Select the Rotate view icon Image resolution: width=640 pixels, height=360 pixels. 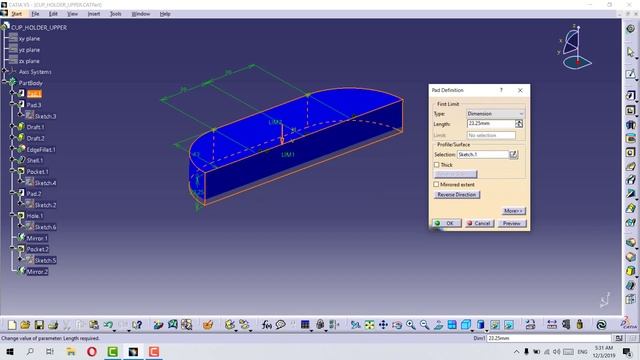397,325
